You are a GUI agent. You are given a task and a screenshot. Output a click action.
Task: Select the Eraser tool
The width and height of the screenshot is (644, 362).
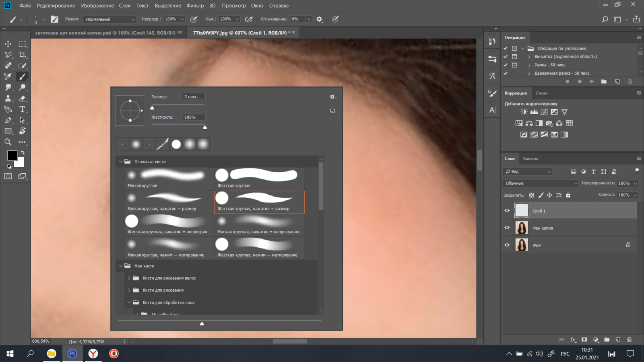click(22, 98)
